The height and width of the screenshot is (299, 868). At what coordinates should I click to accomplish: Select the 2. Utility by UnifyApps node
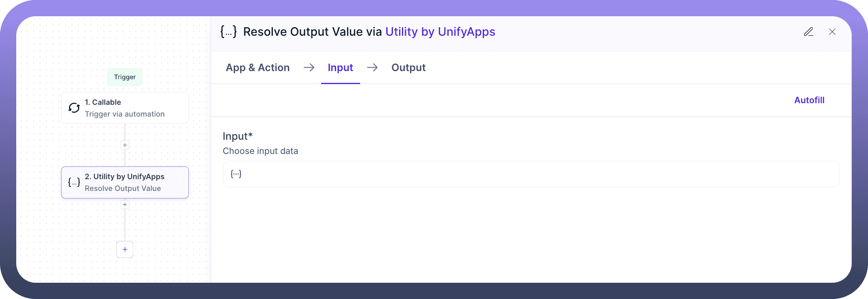pos(125,182)
